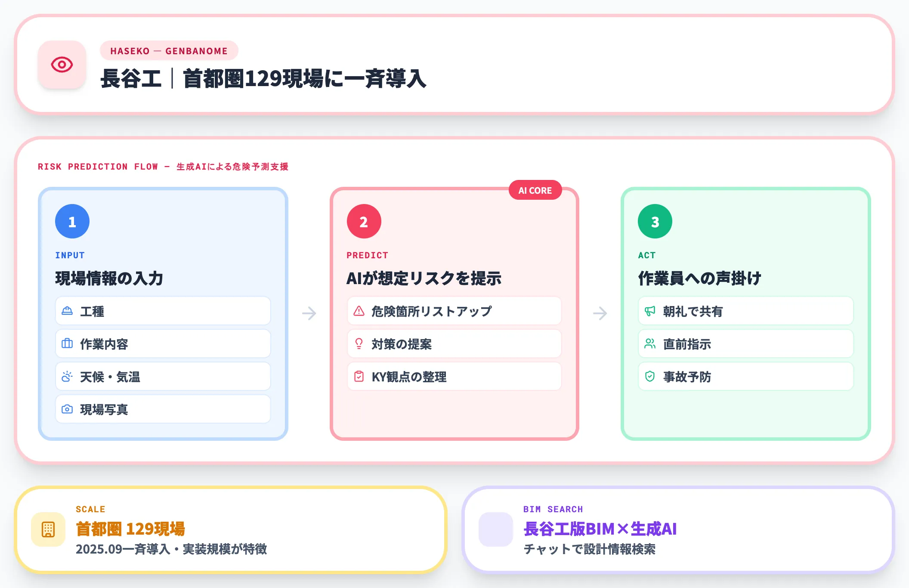Click the briefcase icon beside 作業内容
The image size is (909, 588).
(67, 344)
